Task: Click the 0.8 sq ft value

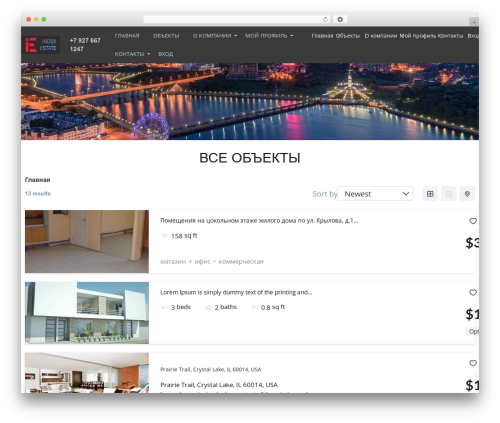Action: (273, 307)
